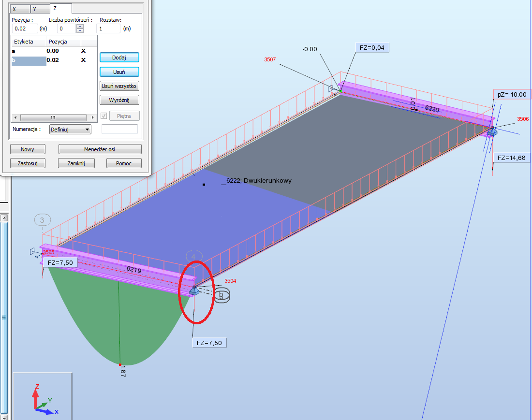Click inside the Pozycja input field
This screenshot has width=532, height=420.
(24, 29)
